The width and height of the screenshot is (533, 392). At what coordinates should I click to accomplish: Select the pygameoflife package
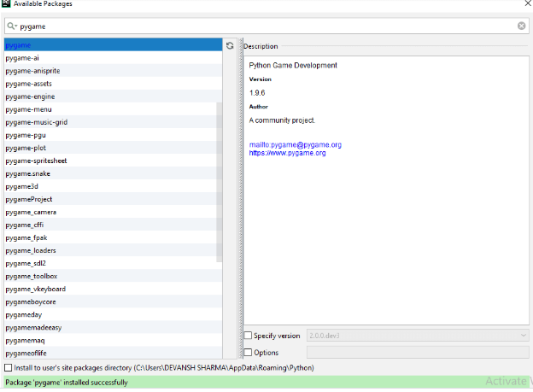114,354
